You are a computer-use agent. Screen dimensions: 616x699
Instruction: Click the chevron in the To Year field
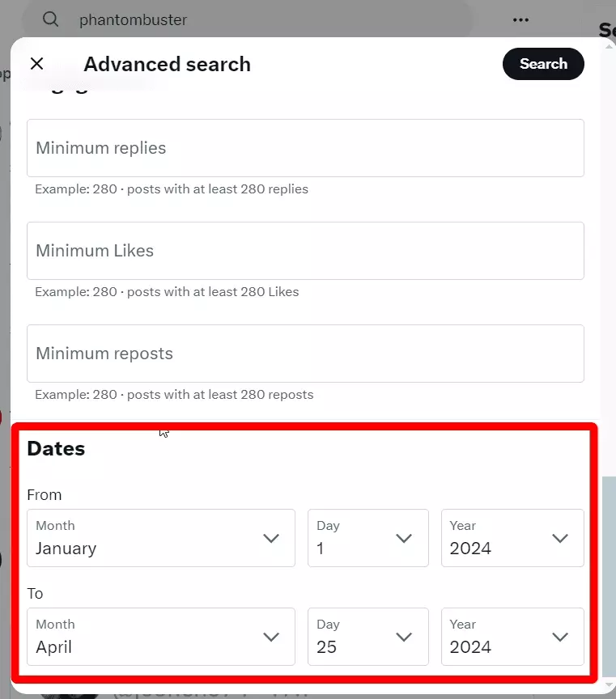559,638
